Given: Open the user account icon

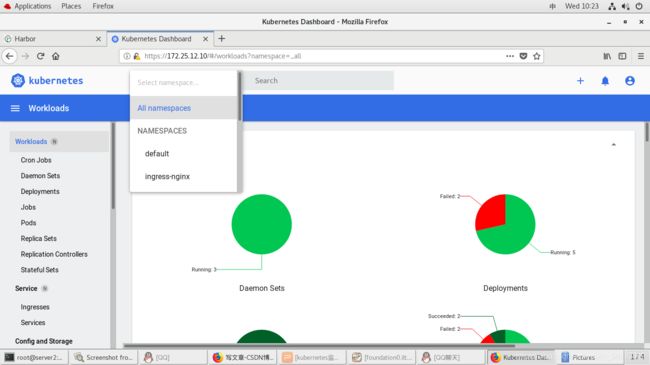Looking at the screenshot, I should pyautogui.click(x=630, y=81).
